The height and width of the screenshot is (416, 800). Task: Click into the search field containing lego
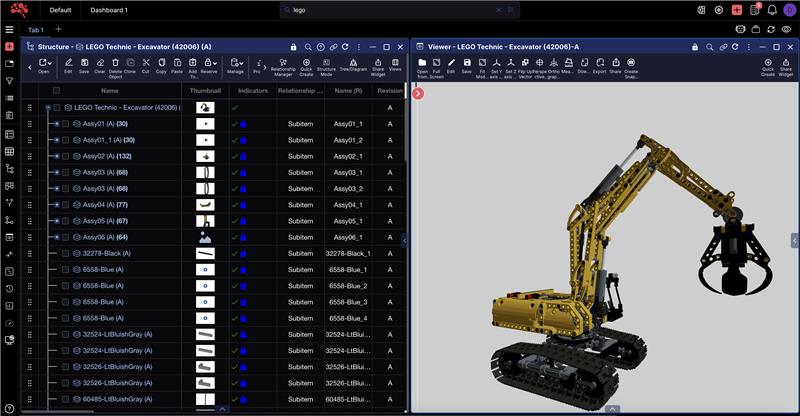pos(399,10)
